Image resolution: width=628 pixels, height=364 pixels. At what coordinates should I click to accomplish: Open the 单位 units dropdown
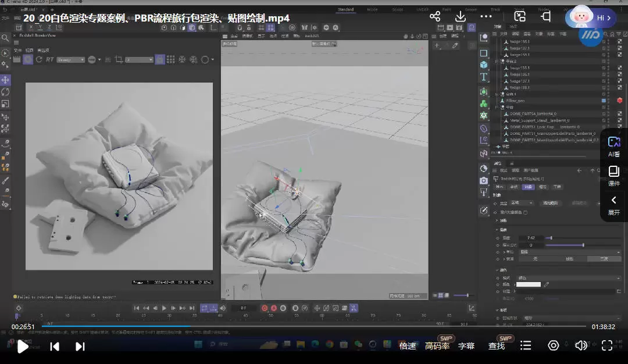tap(570, 252)
